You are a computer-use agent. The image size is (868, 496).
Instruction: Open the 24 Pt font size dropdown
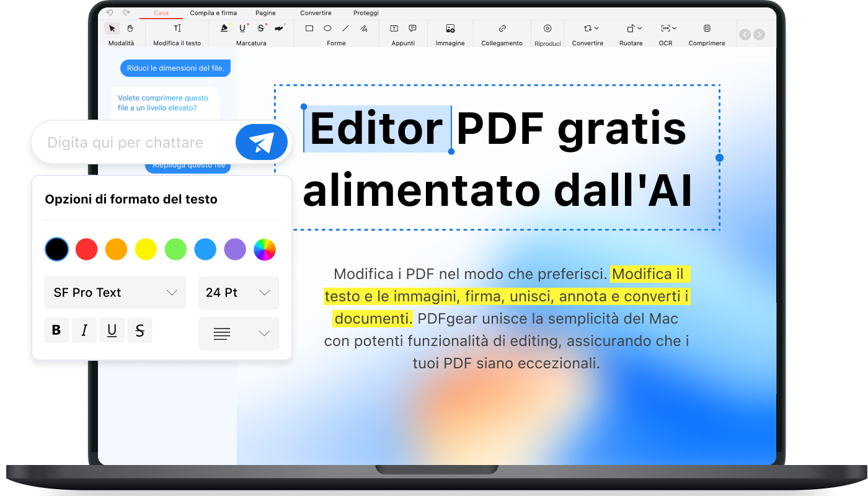point(239,292)
